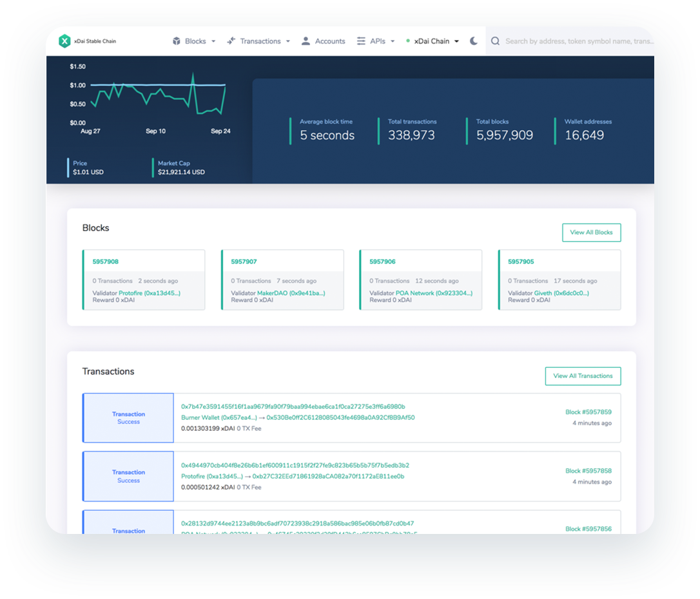Click the APIs list icon
Viewport: 700px width, 599px height.
361,41
